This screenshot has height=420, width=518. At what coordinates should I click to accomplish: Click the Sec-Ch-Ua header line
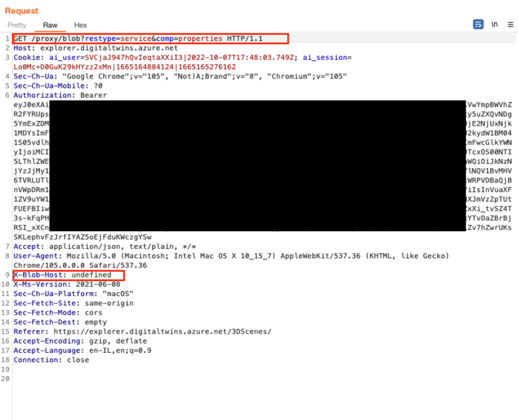(180, 76)
